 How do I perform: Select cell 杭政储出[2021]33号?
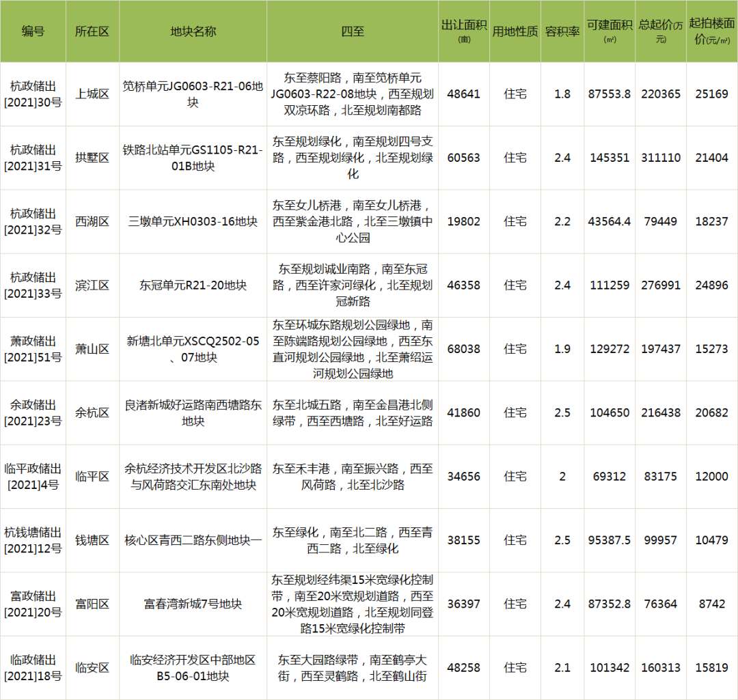tap(33, 285)
